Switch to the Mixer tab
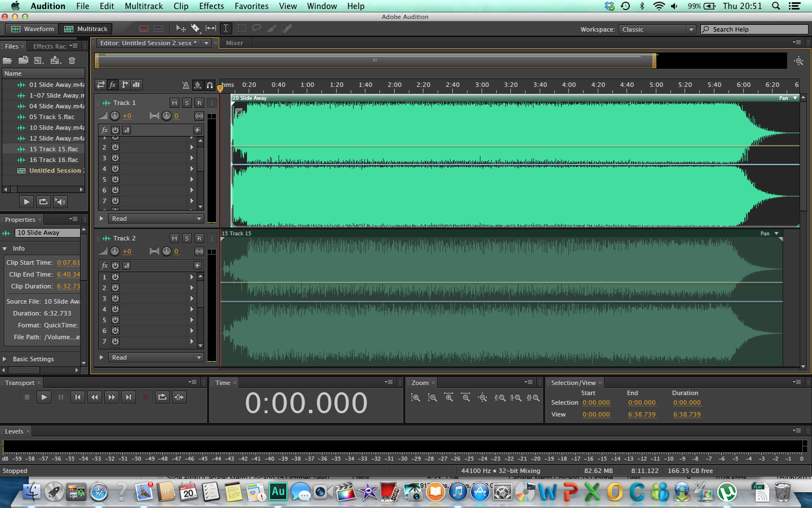Image resolution: width=812 pixels, height=508 pixels. [235, 43]
